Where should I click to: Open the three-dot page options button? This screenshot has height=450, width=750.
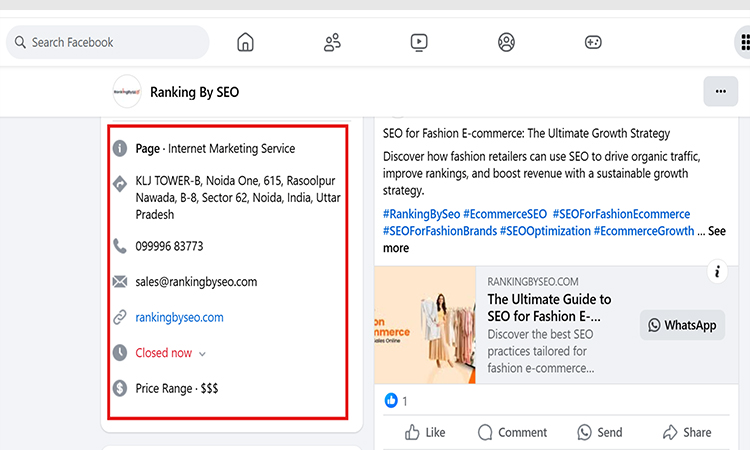pos(720,91)
